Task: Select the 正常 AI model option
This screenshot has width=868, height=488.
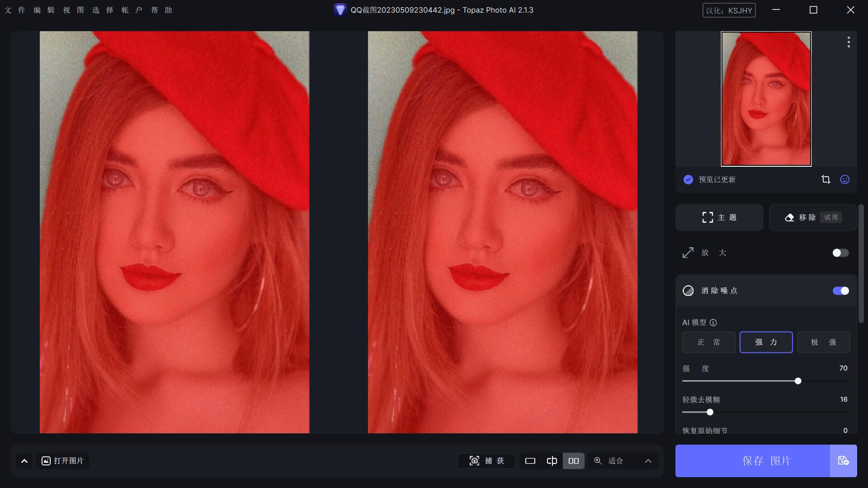Action: tap(708, 342)
